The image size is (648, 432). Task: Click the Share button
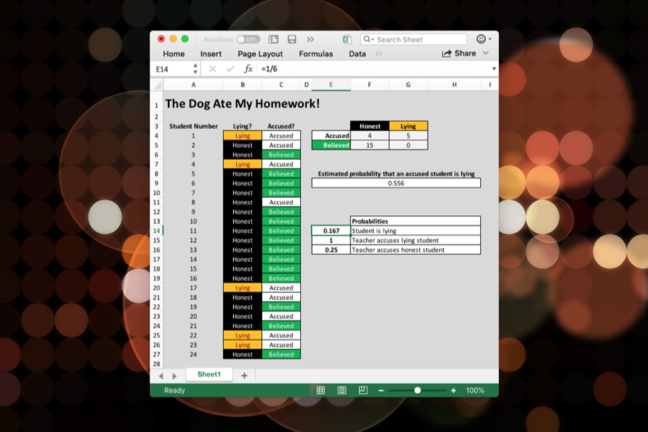(x=459, y=54)
